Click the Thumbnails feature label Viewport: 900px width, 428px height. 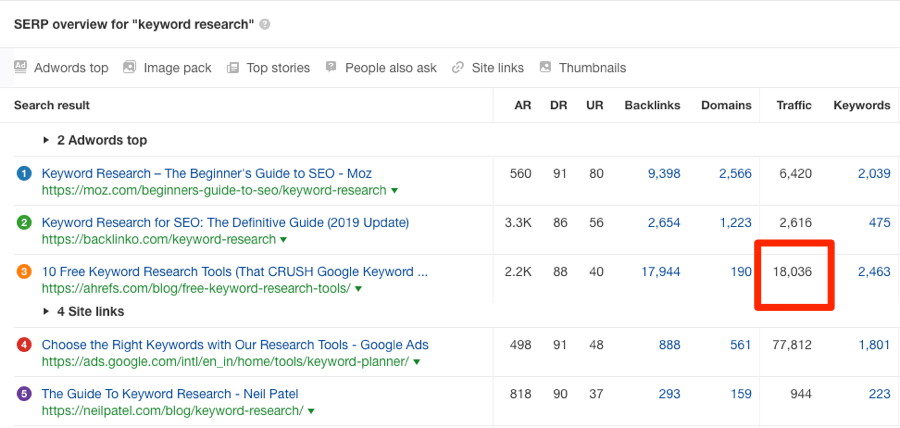click(592, 68)
